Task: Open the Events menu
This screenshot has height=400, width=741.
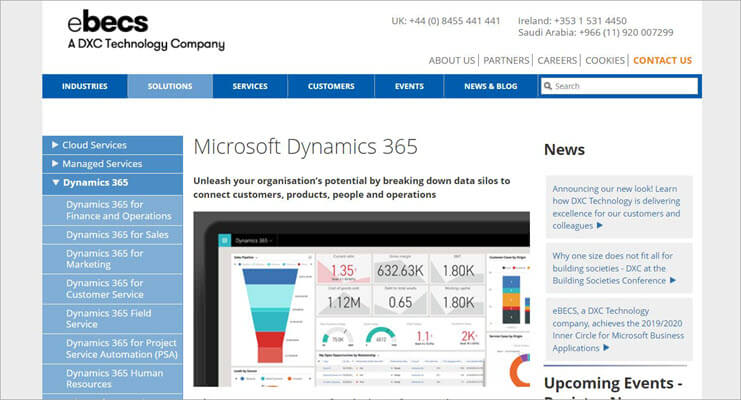Action: click(409, 86)
